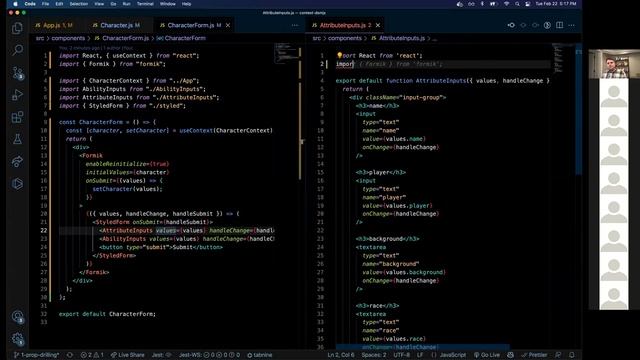Screen dimensions: 640x360
Task: Open the Manage gear icon
Action: (18, 339)
